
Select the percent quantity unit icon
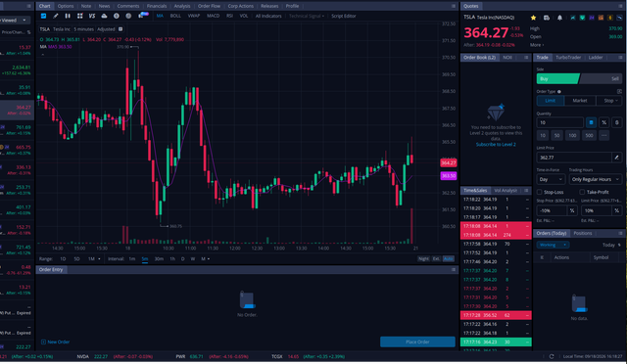click(x=604, y=122)
